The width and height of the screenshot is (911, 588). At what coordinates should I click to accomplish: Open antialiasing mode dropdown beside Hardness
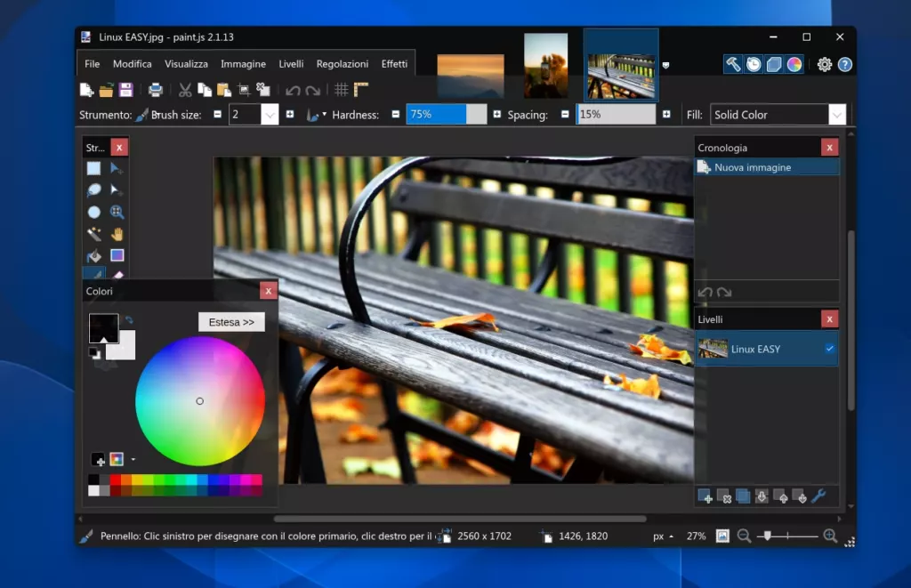click(317, 115)
